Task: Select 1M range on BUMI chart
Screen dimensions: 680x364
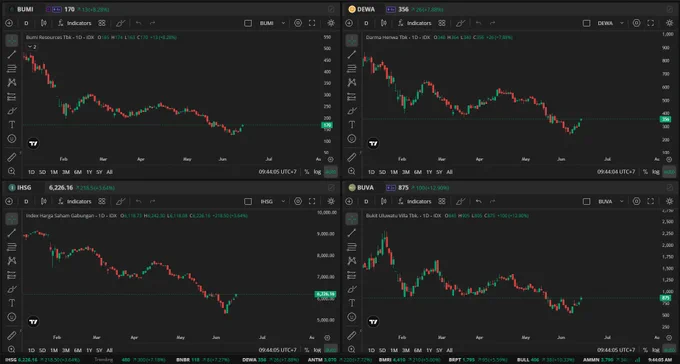Action: tap(54, 172)
